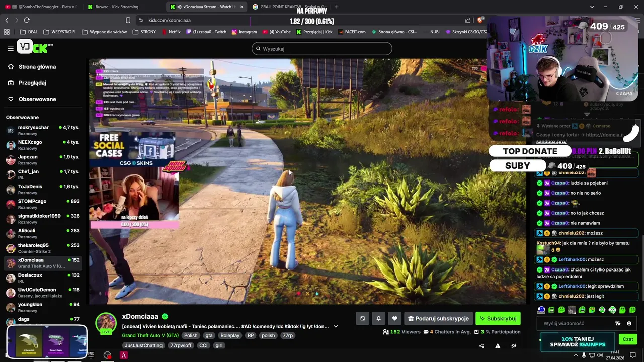The height and width of the screenshot is (362, 644).
Task: Open the Netflix bookmark
Action: [171, 32]
